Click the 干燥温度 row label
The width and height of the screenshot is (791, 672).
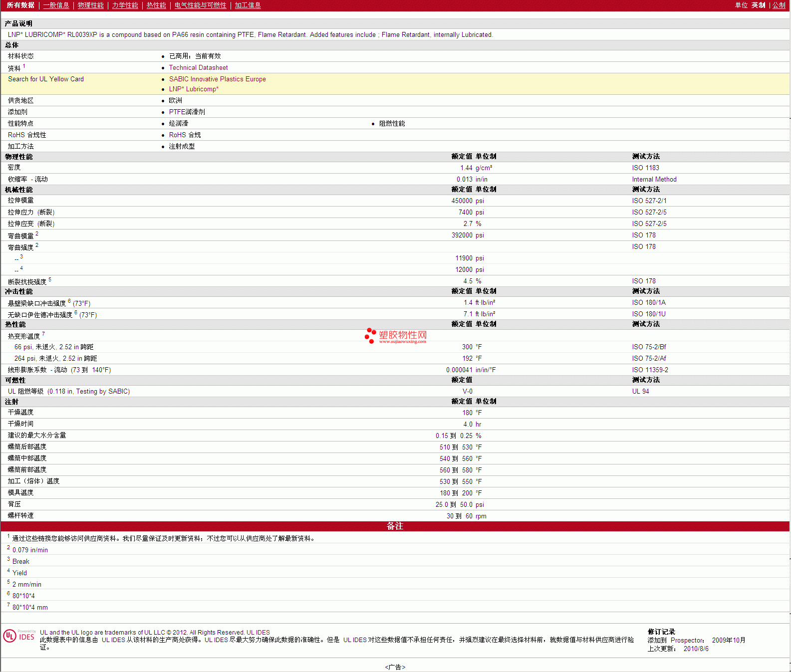point(20,412)
